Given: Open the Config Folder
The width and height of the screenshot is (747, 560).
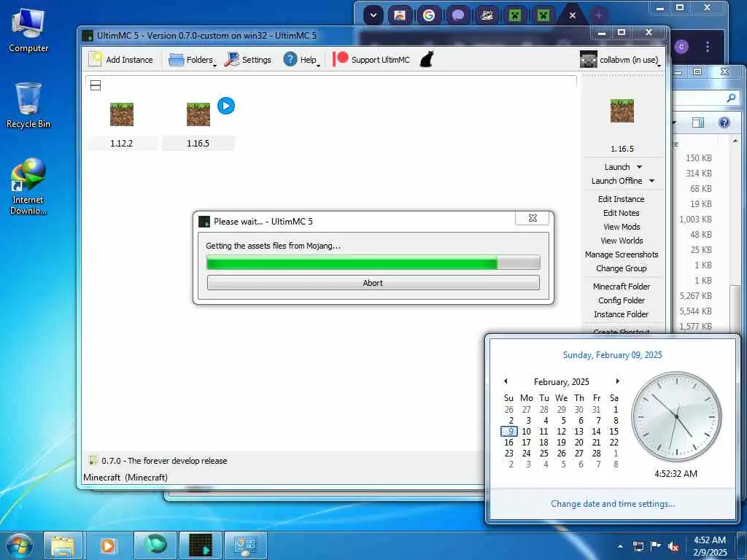Looking at the screenshot, I should coord(622,300).
